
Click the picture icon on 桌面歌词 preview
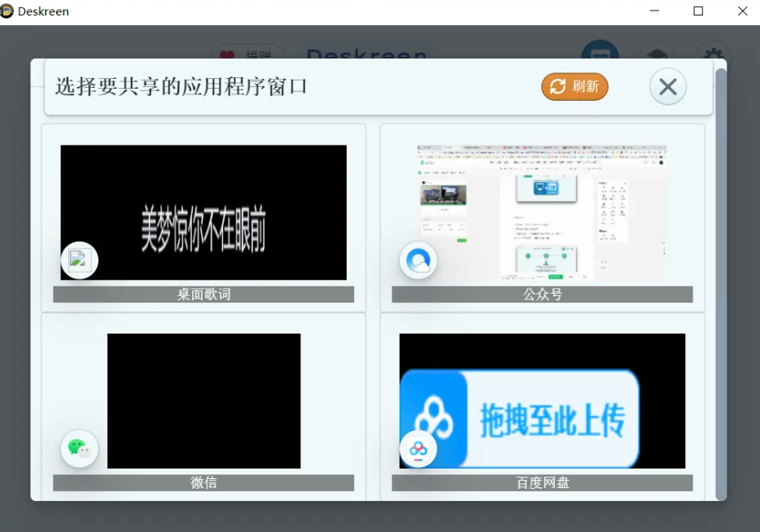point(79,260)
